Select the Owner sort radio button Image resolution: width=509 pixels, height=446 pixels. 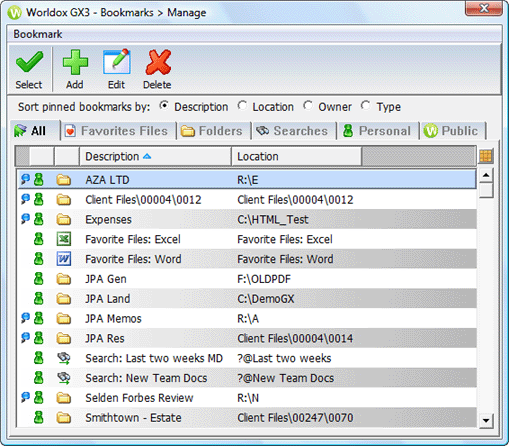(308, 106)
